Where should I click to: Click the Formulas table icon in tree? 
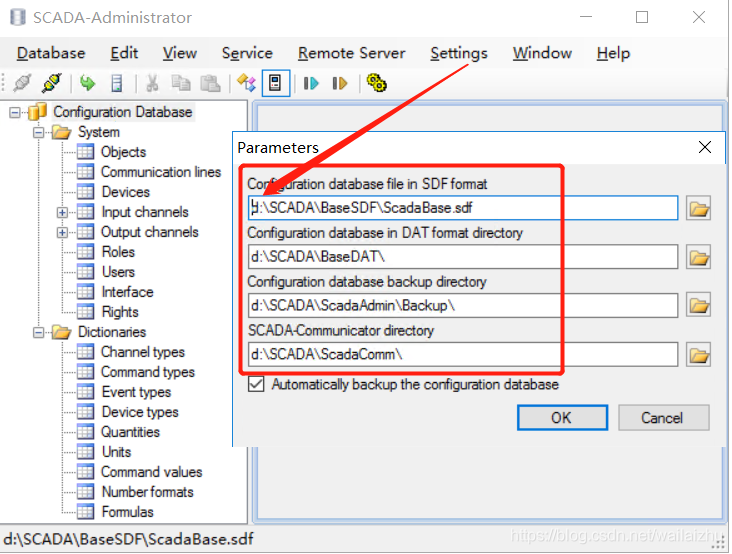[85, 512]
